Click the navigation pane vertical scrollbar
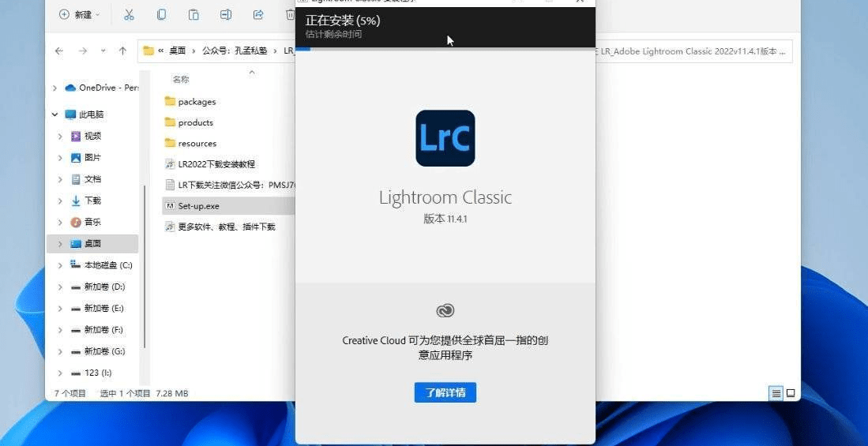The image size is (868, 446). pos(145,268)
